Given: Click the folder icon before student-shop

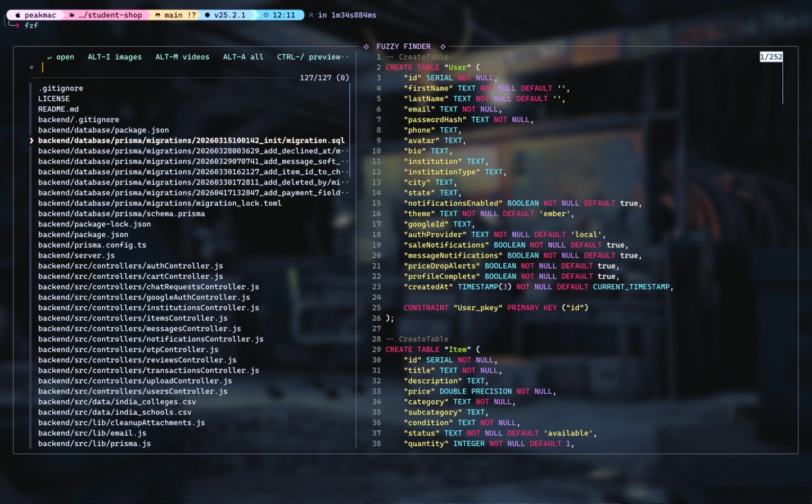Looking at the screenshot, I should 72,14.
